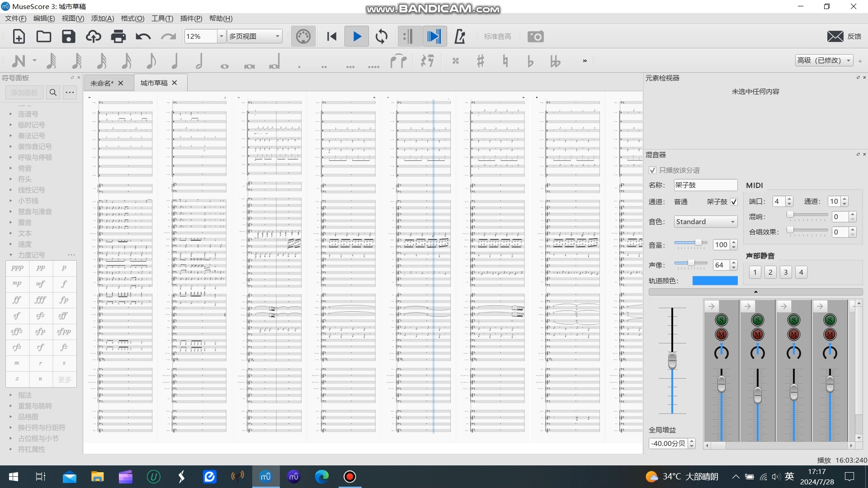Viewport: 868px width, 488px height.
Task: Click the upload to cloud icon
Action: tap(94, 37)
